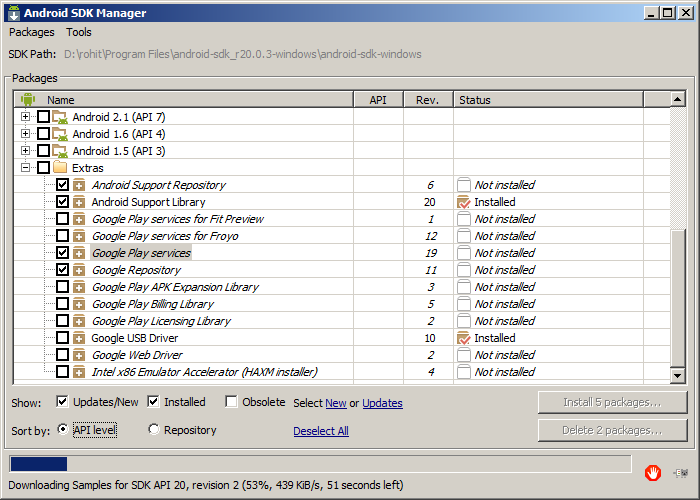Open the Packages menu

click(32, 32)
